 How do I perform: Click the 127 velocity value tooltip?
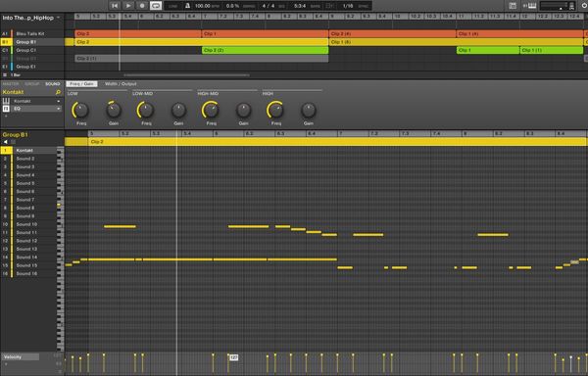(233, 357)
